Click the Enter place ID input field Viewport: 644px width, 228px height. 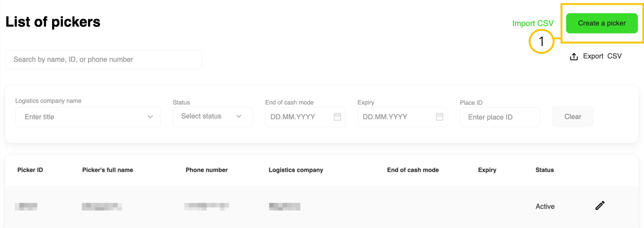coord(500,117)
